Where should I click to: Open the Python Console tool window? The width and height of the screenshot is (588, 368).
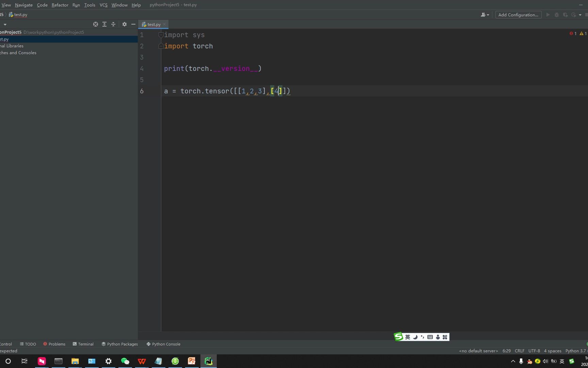pyautogui.click(x=163, y=344)
